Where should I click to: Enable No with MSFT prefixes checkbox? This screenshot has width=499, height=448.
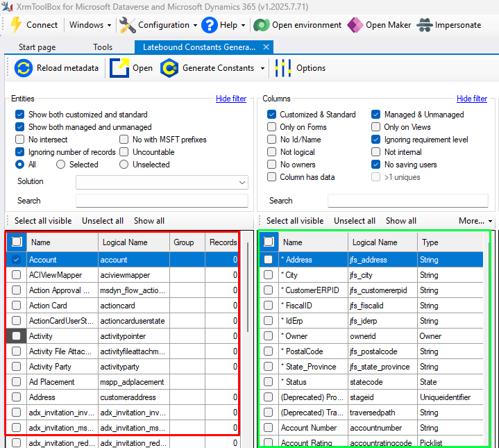[x=124, y=139]
